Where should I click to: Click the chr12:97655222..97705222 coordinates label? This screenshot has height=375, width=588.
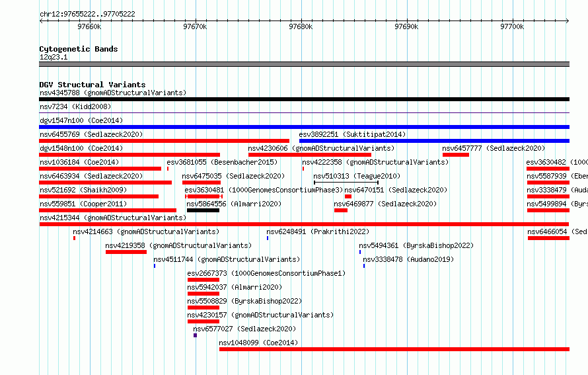point(87,14)
